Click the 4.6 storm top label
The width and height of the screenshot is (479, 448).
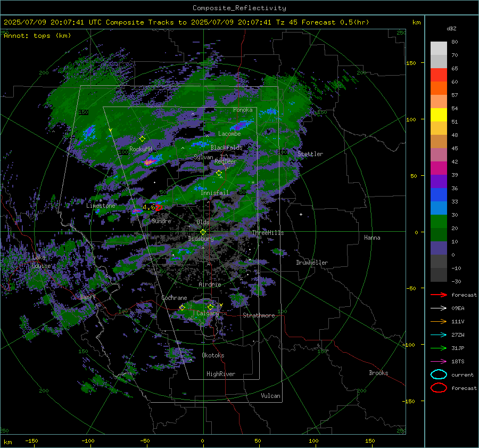click(x=149, y=207)
